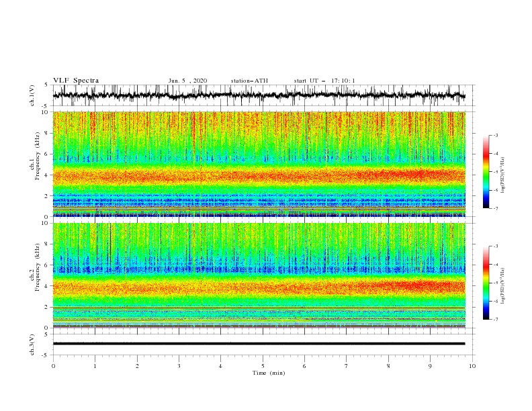Screen dimensions: 532x411
Task: Click the "-7" value on ch.1 colorbar
Action: 495,208
